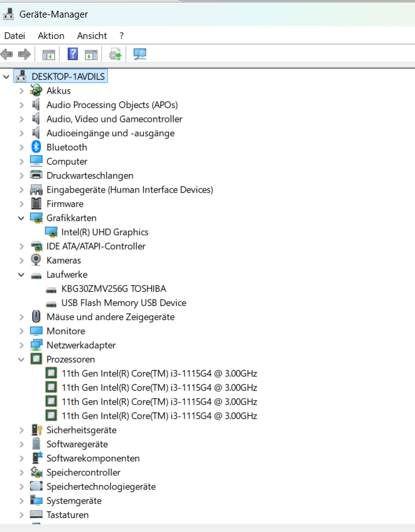Click the Speichercontroller icon

click(x=36, y=472)
